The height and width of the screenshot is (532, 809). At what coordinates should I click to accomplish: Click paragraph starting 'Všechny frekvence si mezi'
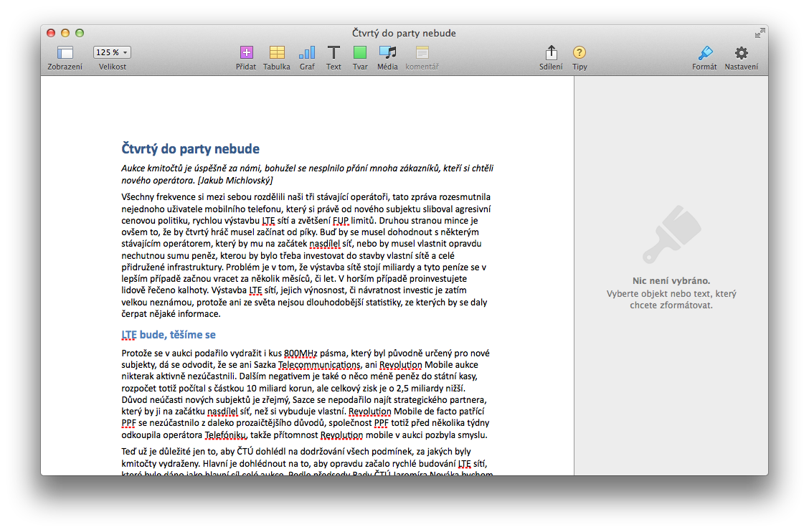(x=307, y=255)
